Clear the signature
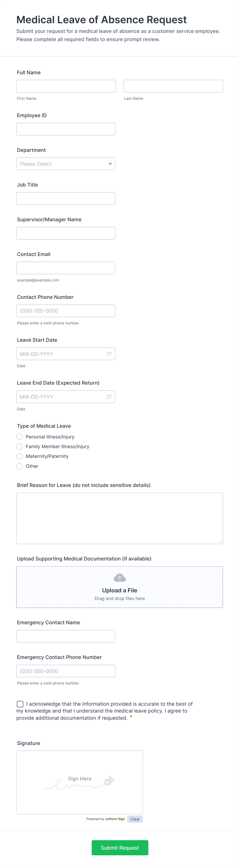 (135, 819)
